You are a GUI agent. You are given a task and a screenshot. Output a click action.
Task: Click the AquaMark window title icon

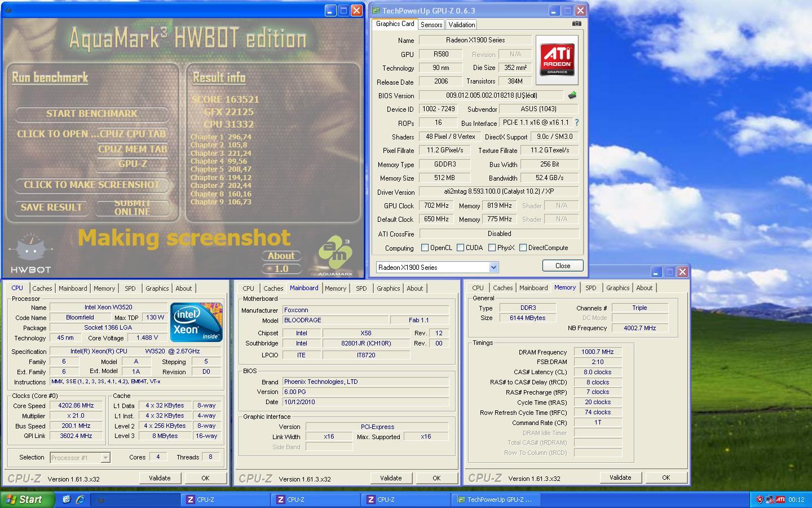coord(8,11)
